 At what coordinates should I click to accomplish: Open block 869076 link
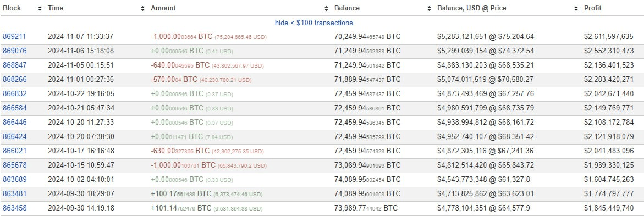click(14, 51)
